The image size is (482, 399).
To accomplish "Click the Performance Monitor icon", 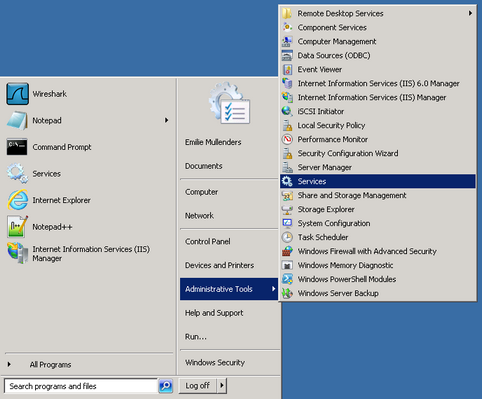I will click(287, 139).
